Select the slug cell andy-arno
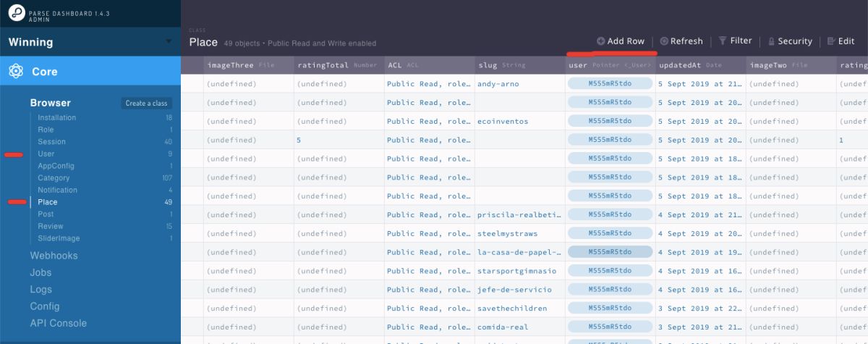 pyautogui.click(x=520, y=84)
